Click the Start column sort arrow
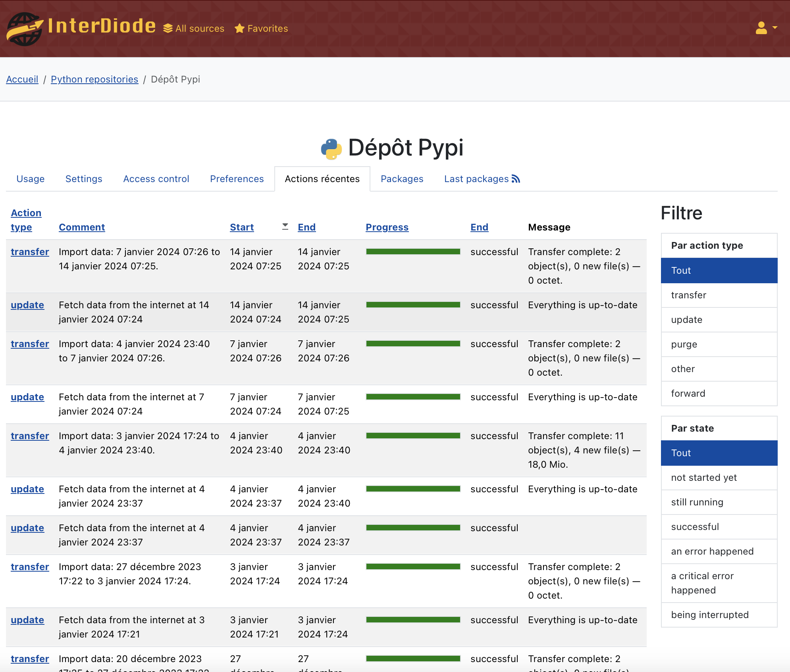The height and width of the screenshot is (672, 790). pos(285,227)
